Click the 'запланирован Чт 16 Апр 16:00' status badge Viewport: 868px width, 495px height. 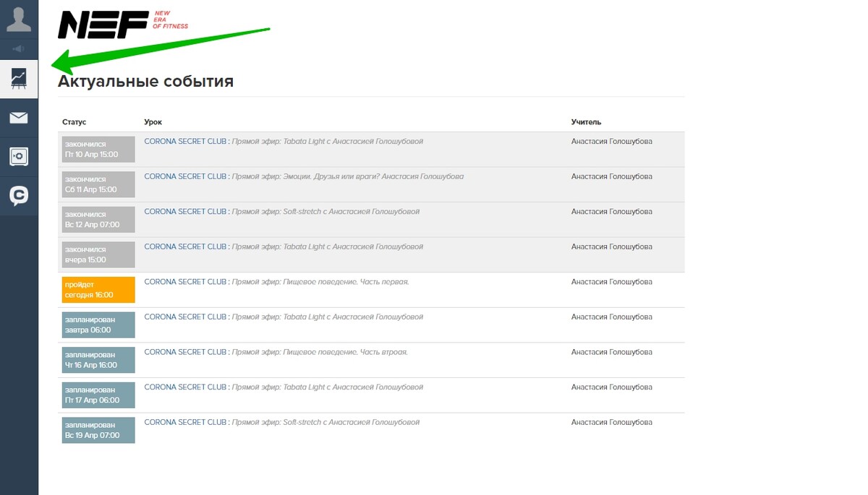pos(98,359)
